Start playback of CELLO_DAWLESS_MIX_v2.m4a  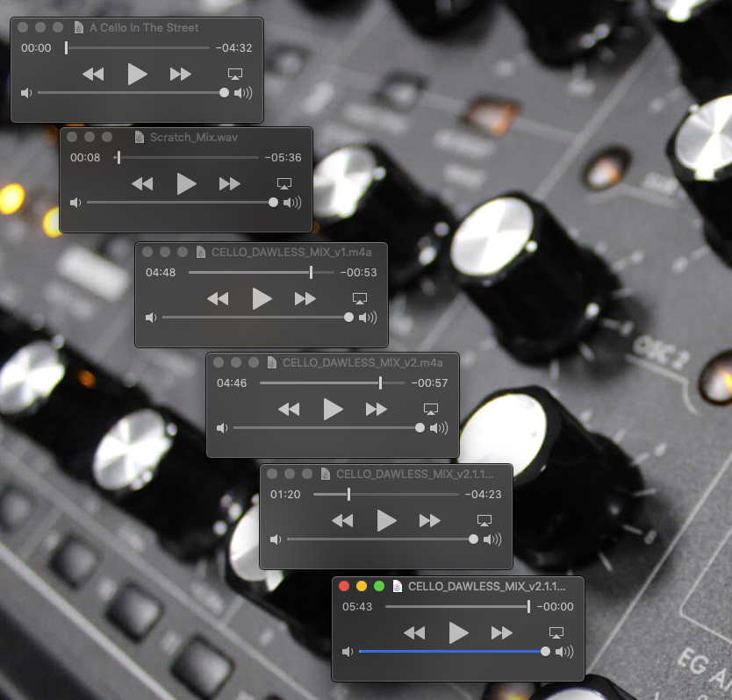click(333, 409)
